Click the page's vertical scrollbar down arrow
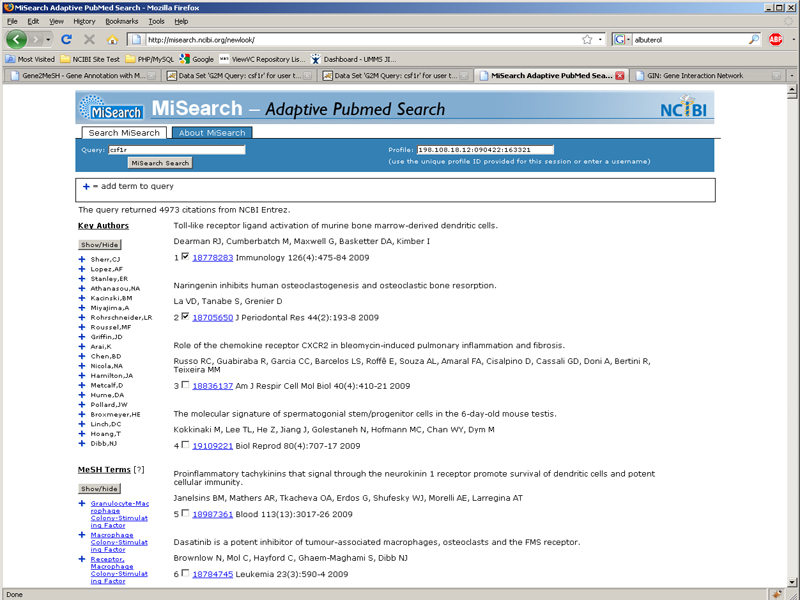 [x=792, y=582]
